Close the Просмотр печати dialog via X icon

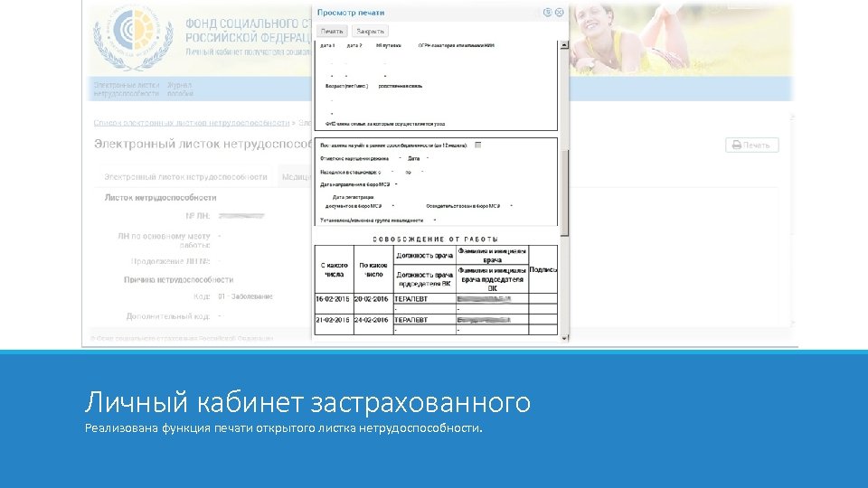pos(559,12)
